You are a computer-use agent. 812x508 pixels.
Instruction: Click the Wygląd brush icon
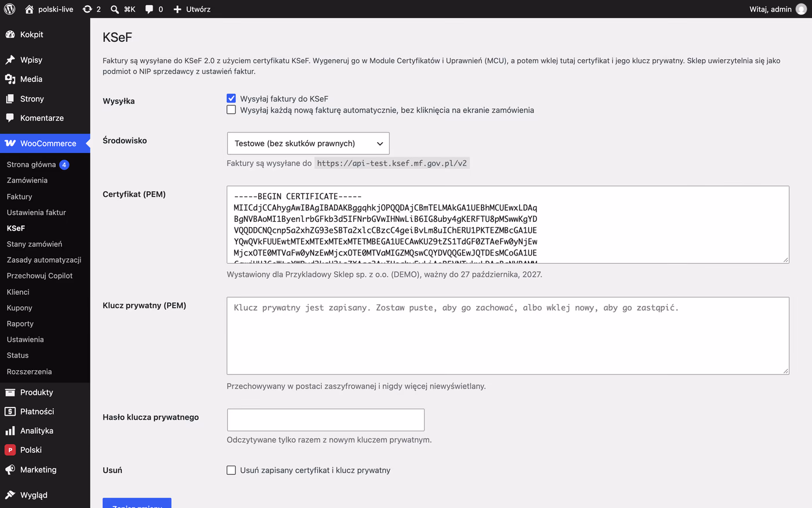tap(10, 495)
